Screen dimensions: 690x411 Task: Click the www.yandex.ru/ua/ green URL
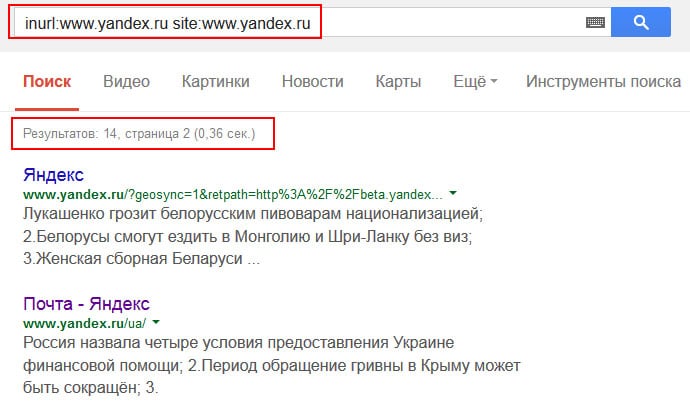point(84,323)
